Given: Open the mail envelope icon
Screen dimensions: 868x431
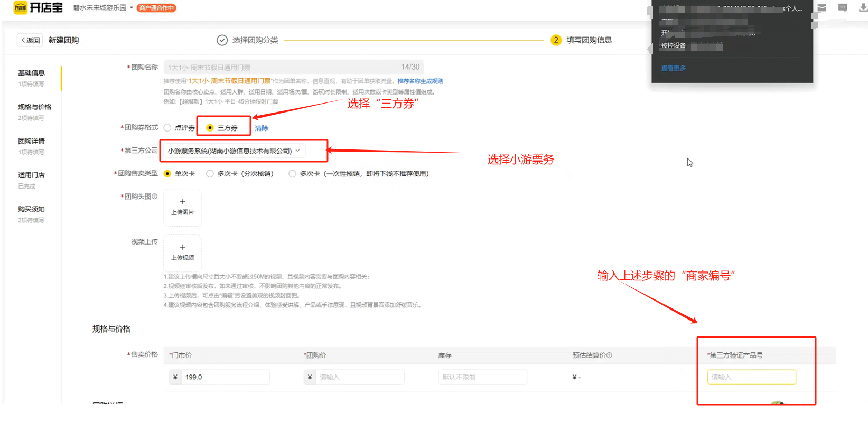Looking at the screenshot, I should click(822, 7).
